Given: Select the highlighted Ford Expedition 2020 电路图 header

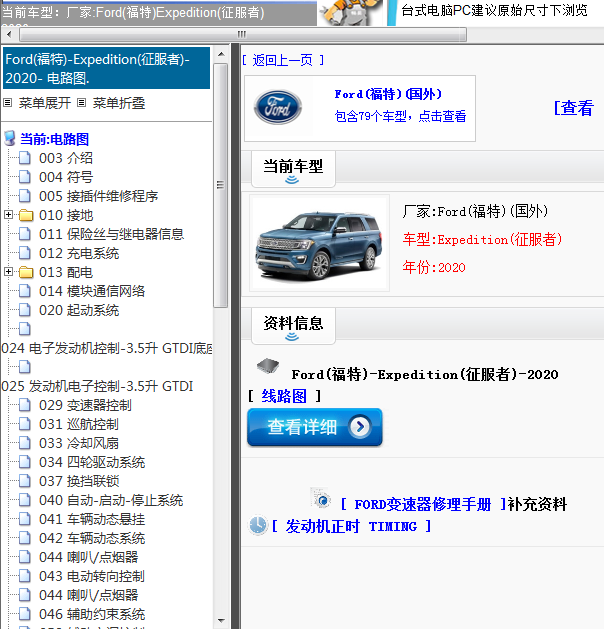Looking at the screenshot, I should pos(107,68).
